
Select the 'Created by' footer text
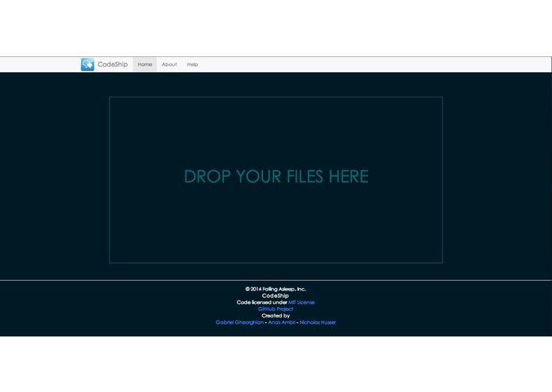276,316
